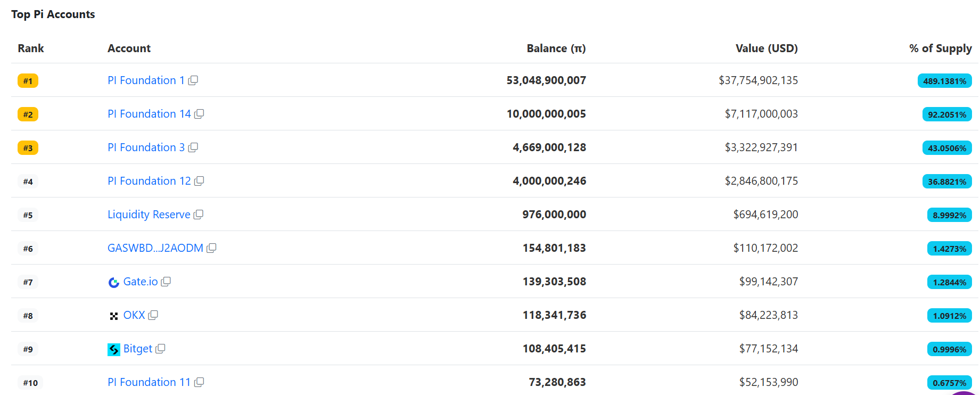Copy the GASWBD...J2AODM address
This screenshot has width=980, height=395.
click(211, 248)
